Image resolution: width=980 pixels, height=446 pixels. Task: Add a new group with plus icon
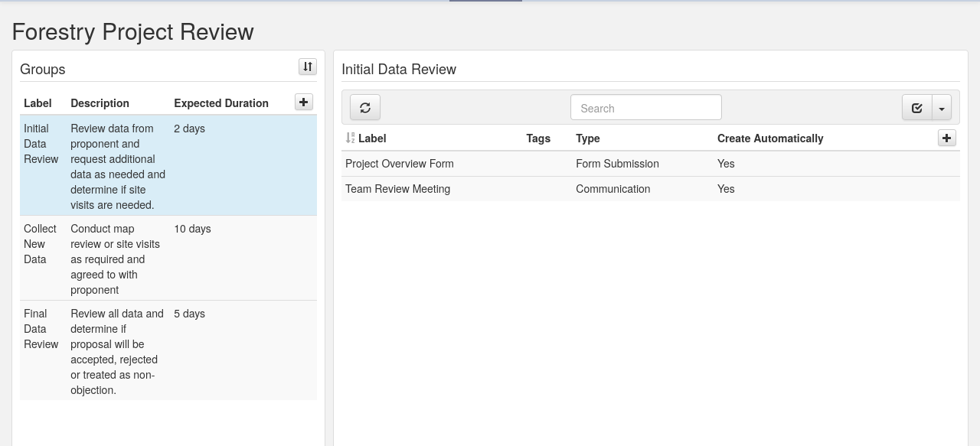pyautogui.click(x=304, y=103)
